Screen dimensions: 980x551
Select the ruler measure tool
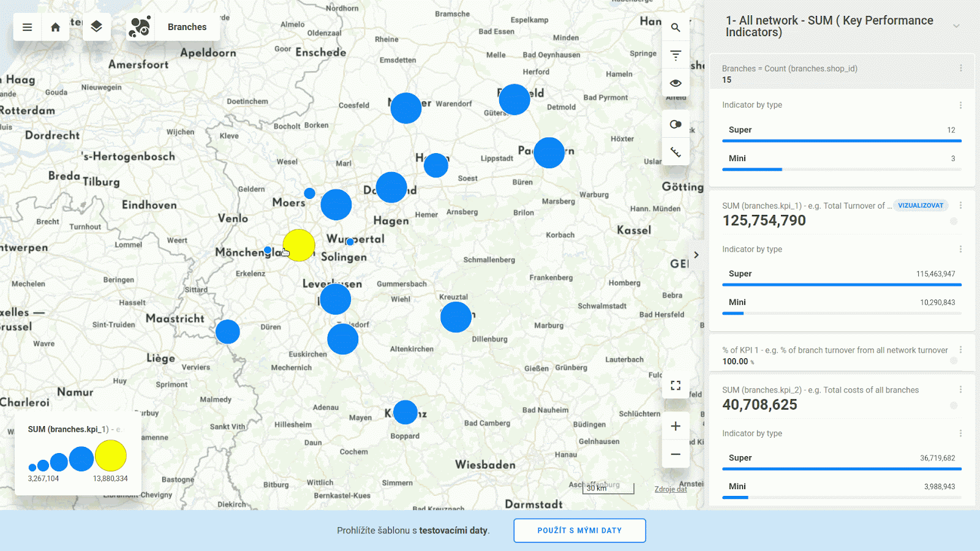[676, 152]
